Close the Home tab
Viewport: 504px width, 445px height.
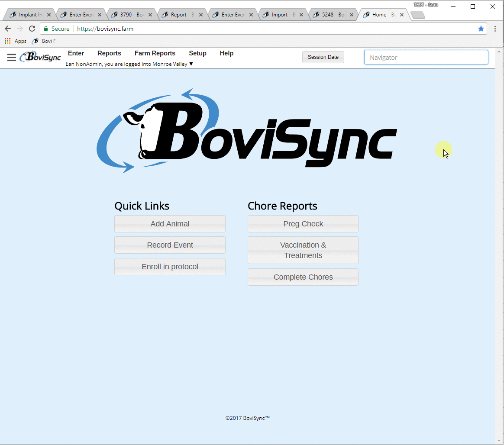[x=402, y=15]
